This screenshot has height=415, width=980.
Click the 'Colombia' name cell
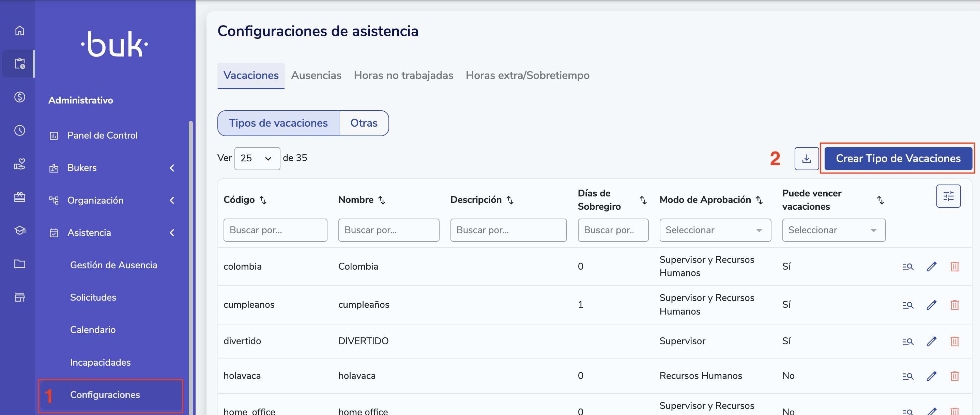358,267
